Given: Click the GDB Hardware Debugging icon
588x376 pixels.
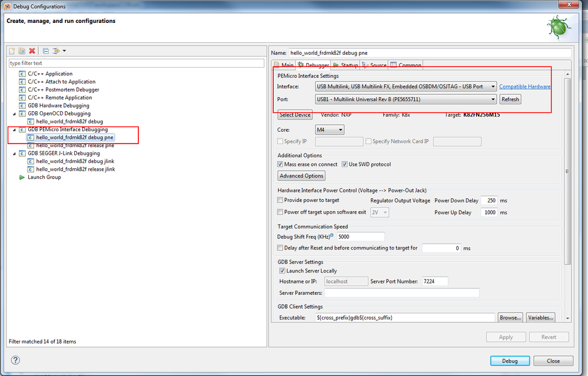Looking at the screenshot, I should pyautogui.click(x=22, y=106).
